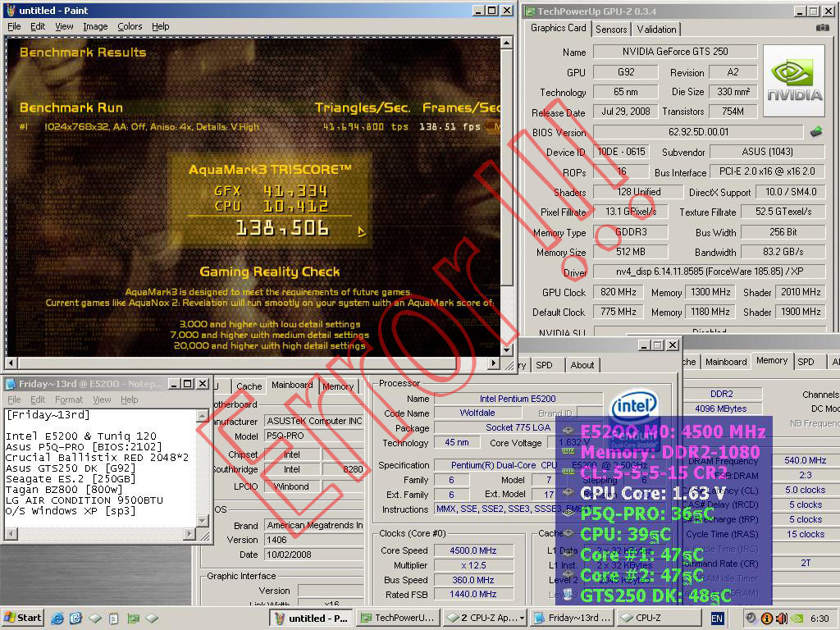
Task: Click the green GPU-Z quick launch icon
Action: pyautogui.click(x=132, y=619)
